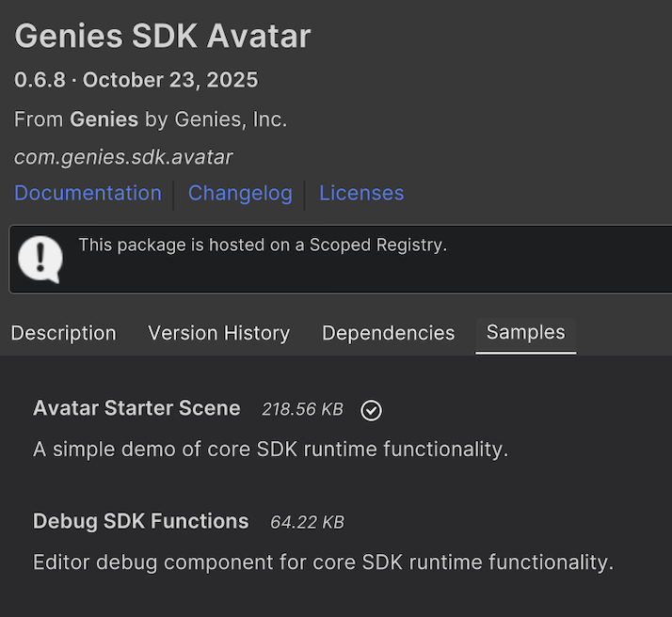Open the Licenses link

tap(361, 193)
